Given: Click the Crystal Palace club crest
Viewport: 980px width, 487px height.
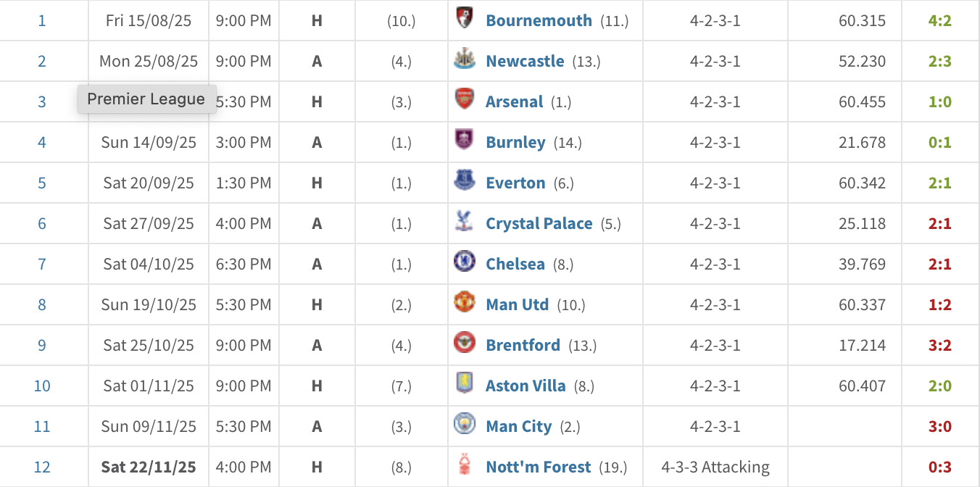Looking at the screenshot, I should (x=464, y=222).
